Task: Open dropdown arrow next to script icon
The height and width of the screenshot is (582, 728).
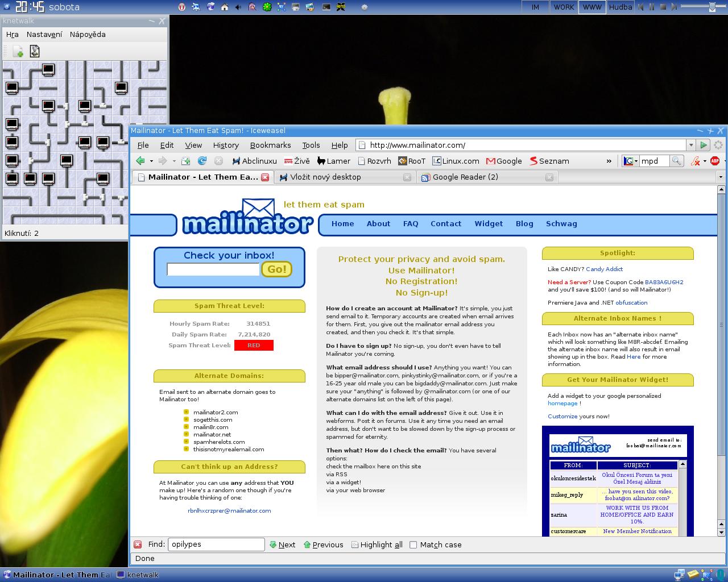Action: (x=705, y=161)
